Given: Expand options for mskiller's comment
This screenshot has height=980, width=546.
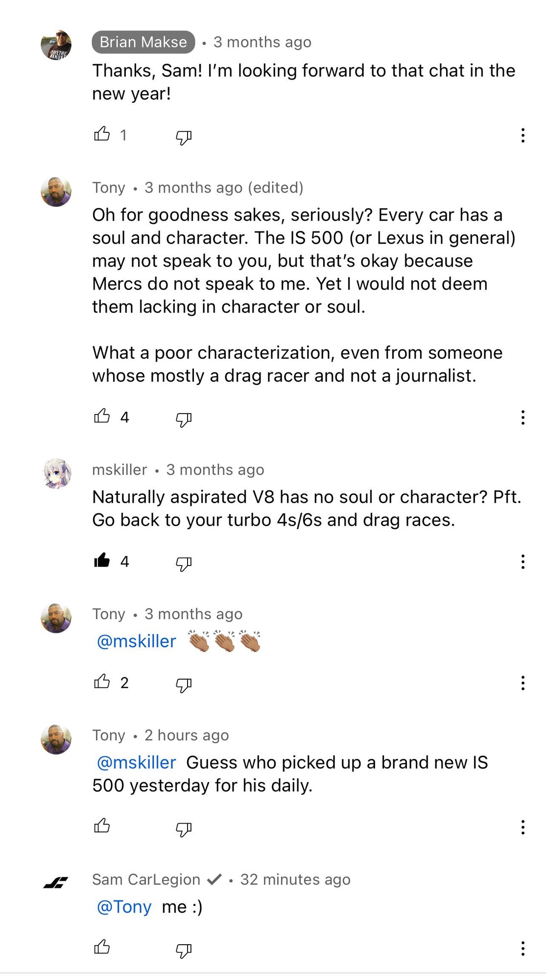Looking at the screenshot, I should click(x=523, y=562).
